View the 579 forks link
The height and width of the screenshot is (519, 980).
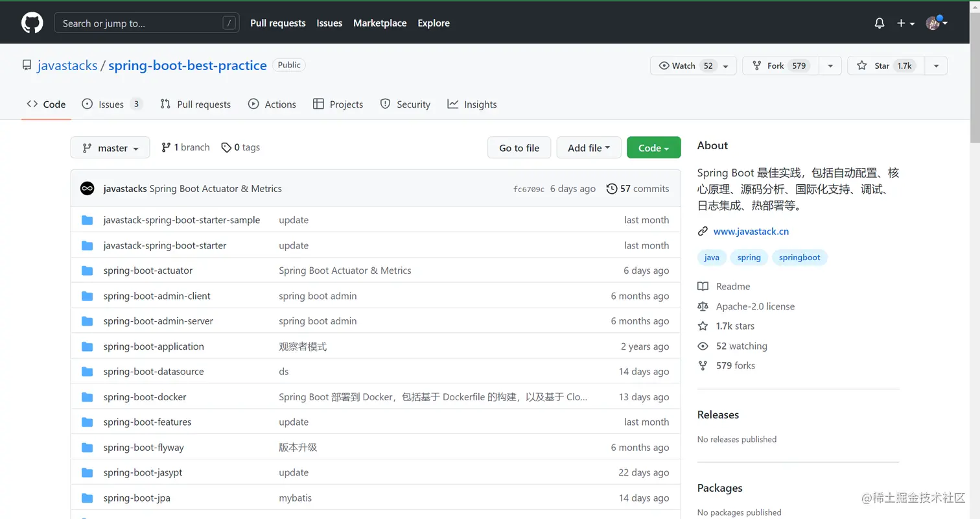pos(727,366)
